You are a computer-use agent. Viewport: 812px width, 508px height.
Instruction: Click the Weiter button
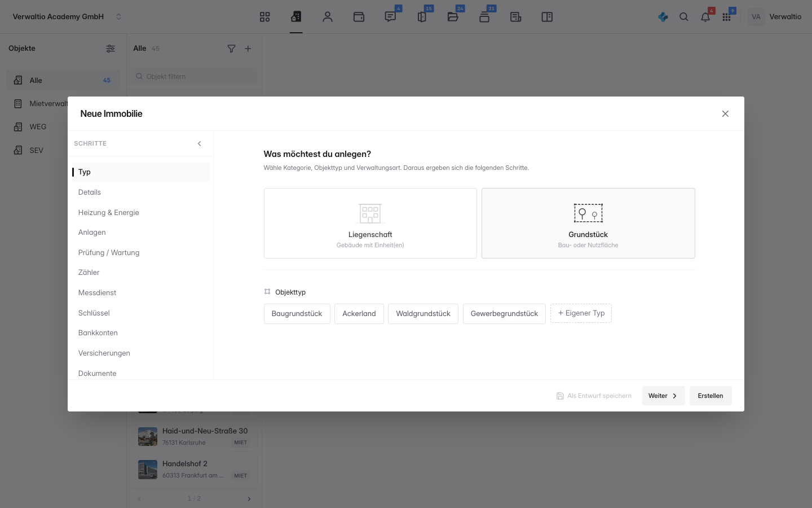[x=664, y=396]
